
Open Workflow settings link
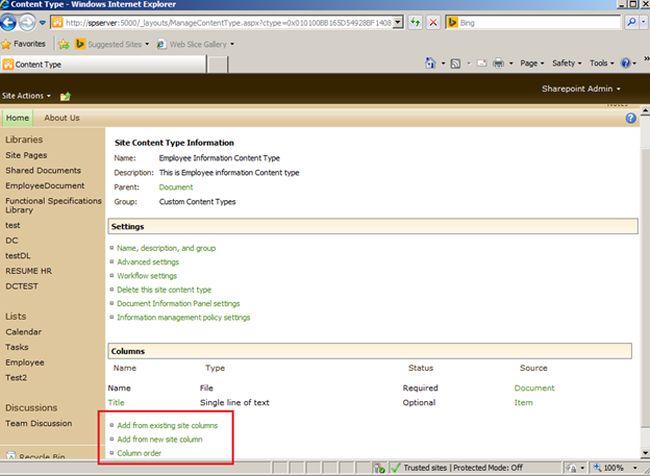(x=147, y=276)
